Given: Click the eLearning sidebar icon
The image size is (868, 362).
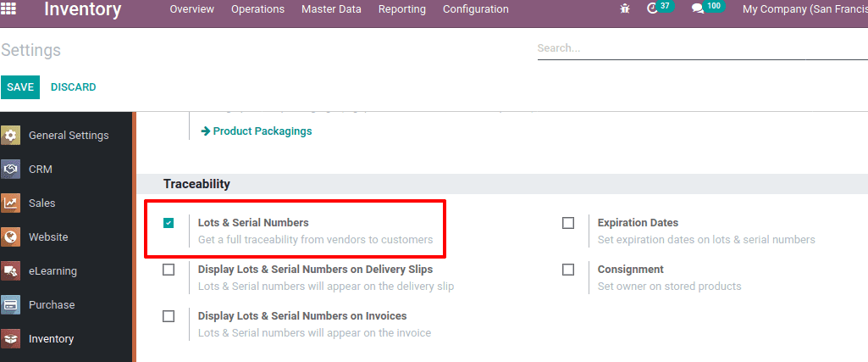Looking at the screenshot, I should (x=10, y=271).
